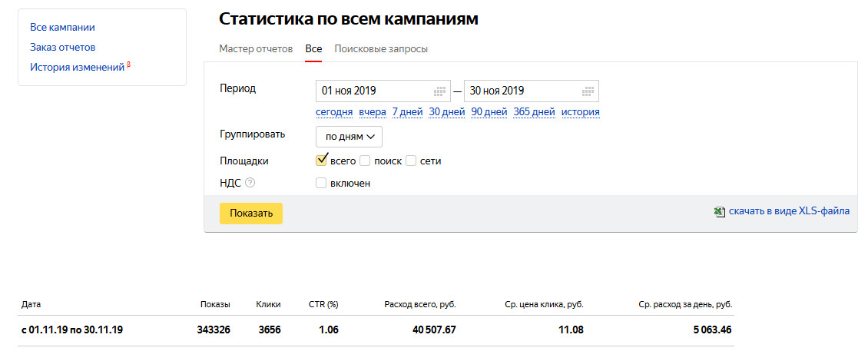Enable the "сети" platforms checkbox
This screenshot has width=868, height=361.
tap(411, 161)
